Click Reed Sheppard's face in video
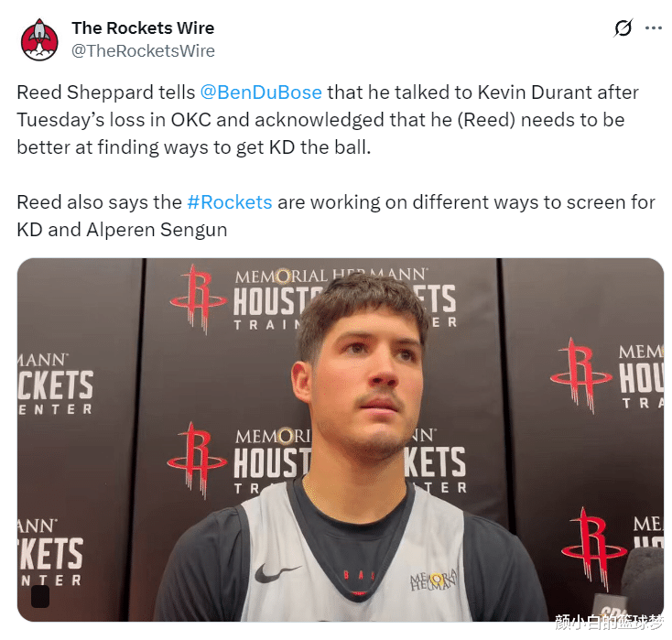 click(369, 377)
